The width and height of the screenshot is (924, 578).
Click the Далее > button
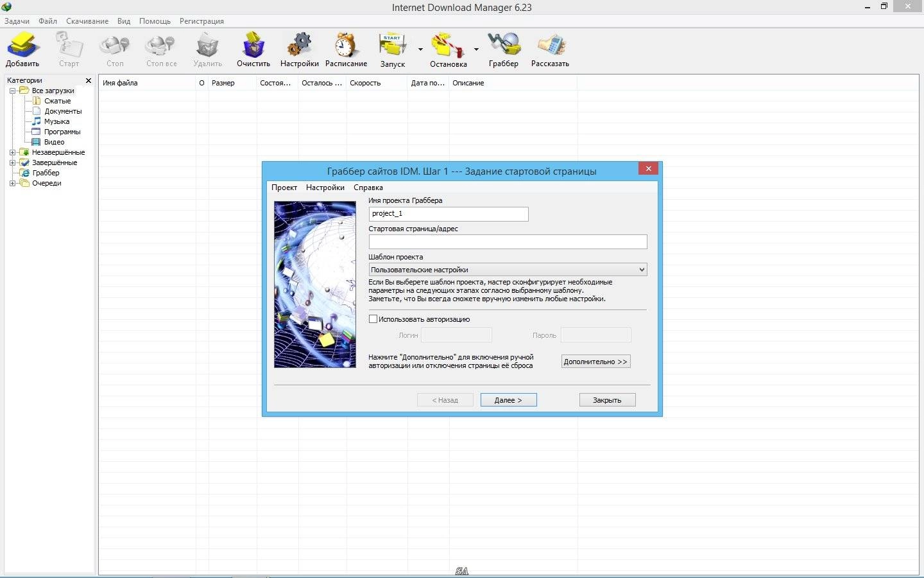(x=508, y=400)
